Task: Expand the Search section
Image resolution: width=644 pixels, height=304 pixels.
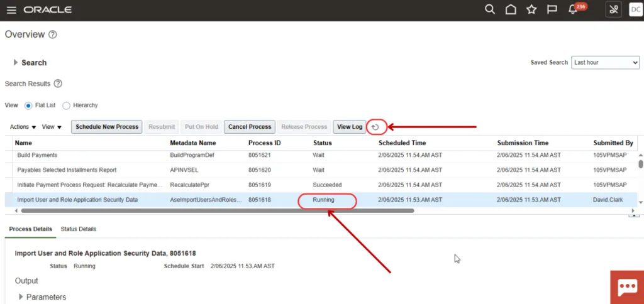Action: (16, 63)
